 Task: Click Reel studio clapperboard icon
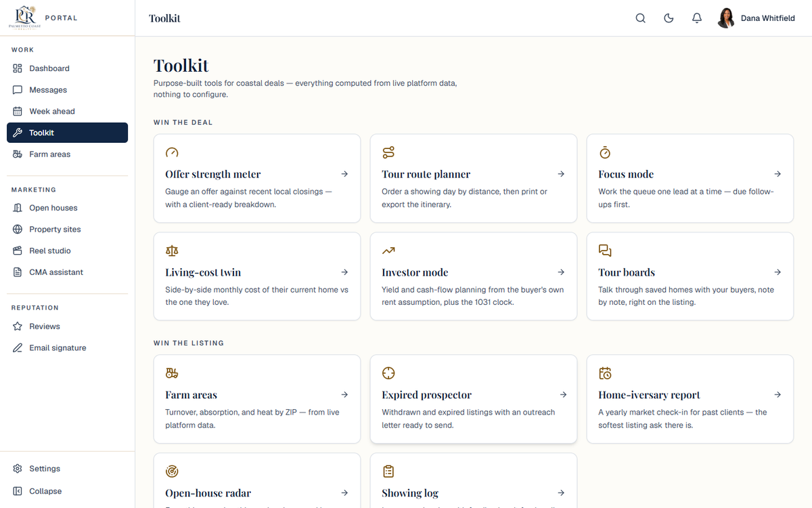[x=18, y=251]
